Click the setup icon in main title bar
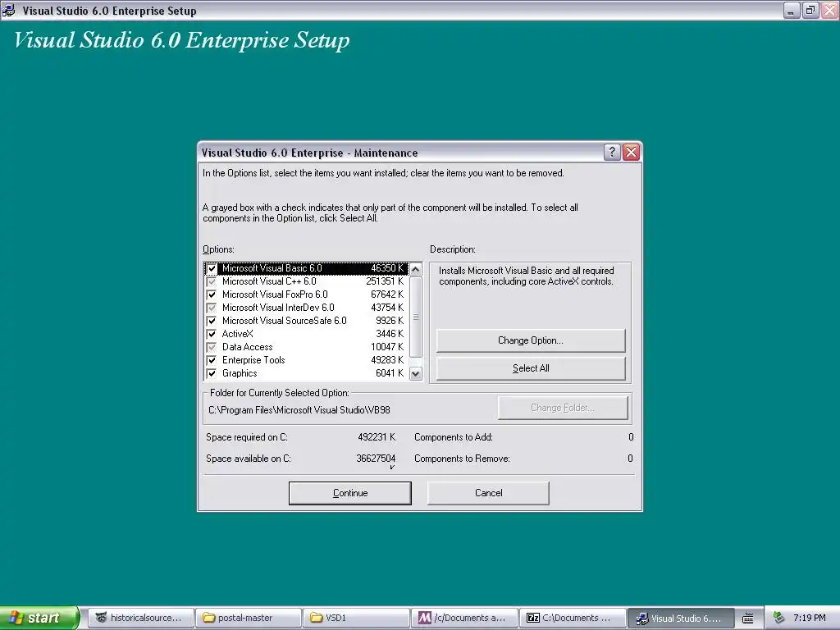Image resolution: width=840 pixels, height=630 pixels. click(x=9, y=10)
